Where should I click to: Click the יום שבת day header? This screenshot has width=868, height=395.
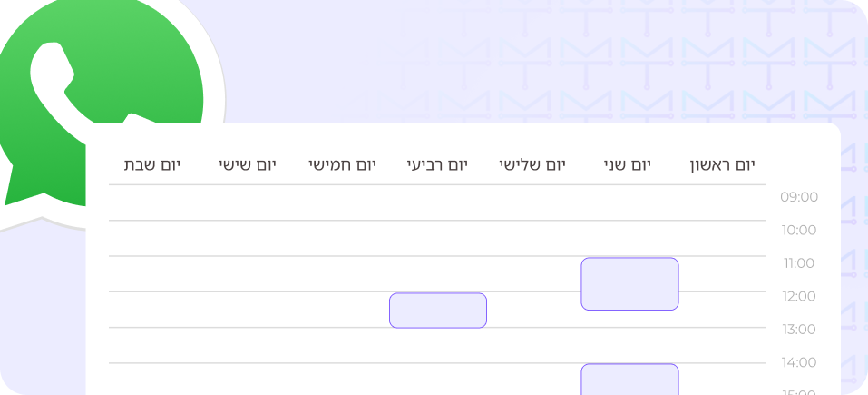coord(152,164)
